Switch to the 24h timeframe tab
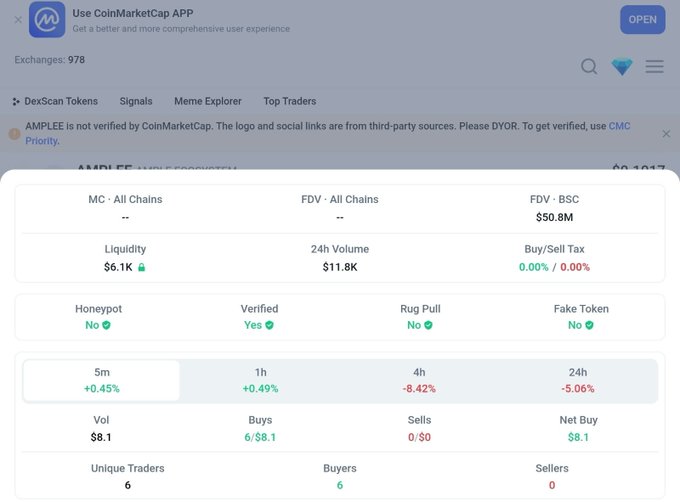 578,380
